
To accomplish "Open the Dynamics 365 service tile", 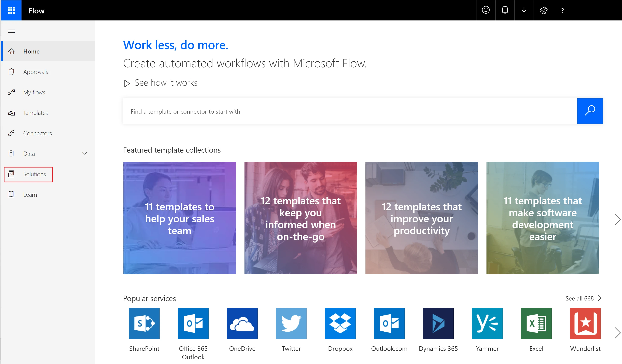I will (438, 323).
